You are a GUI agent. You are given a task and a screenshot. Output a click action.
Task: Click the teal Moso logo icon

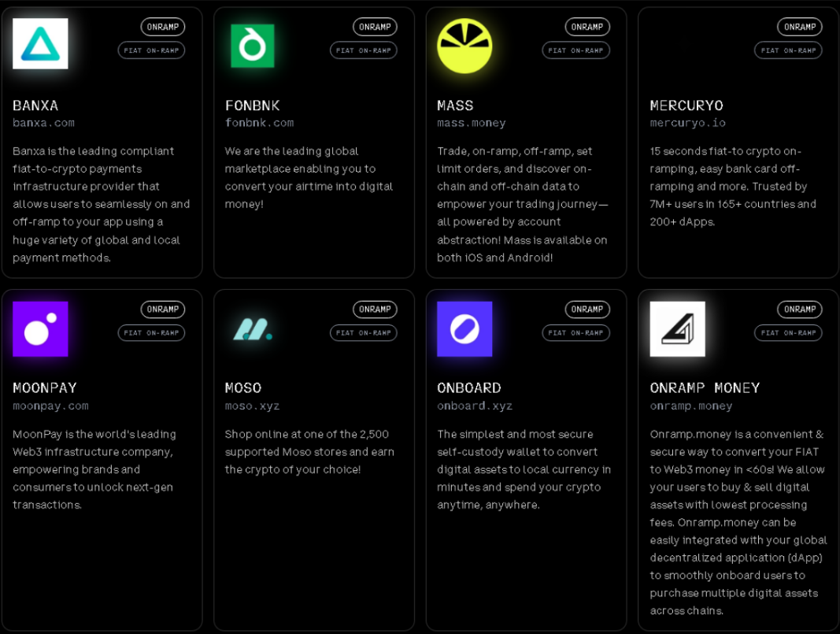pyautogui.click(x=253, y=329)
